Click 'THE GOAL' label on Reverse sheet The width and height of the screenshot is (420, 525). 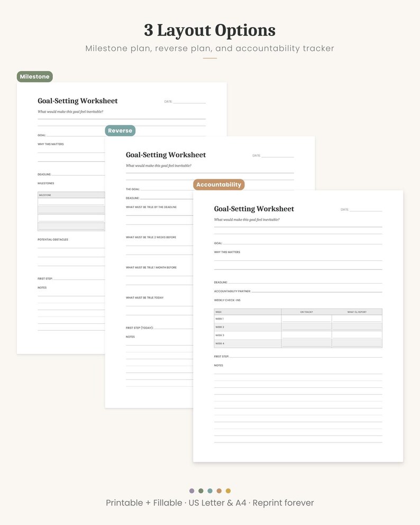coord(133,189)
